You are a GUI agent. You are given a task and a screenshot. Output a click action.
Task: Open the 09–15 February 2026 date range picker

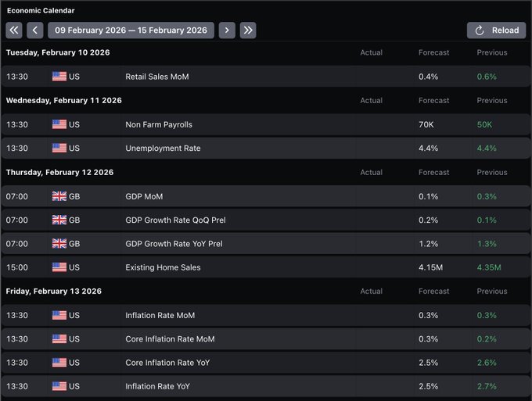131,30
